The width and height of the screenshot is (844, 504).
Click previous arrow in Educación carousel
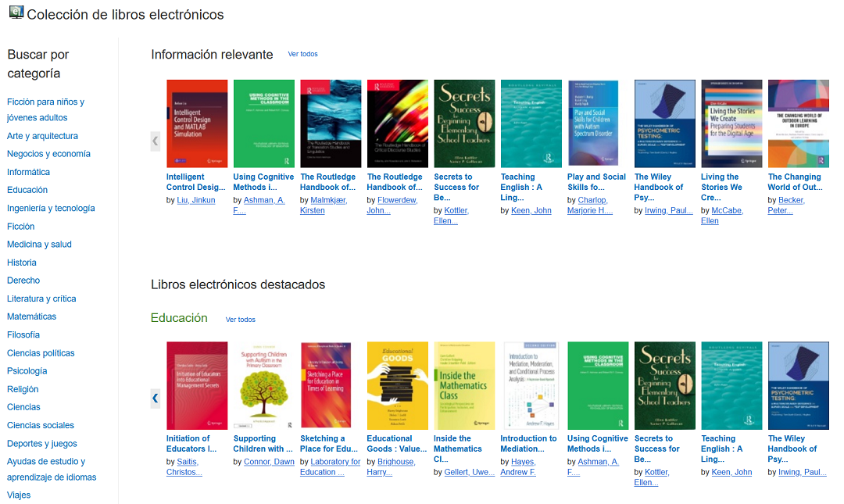(155, 399)
